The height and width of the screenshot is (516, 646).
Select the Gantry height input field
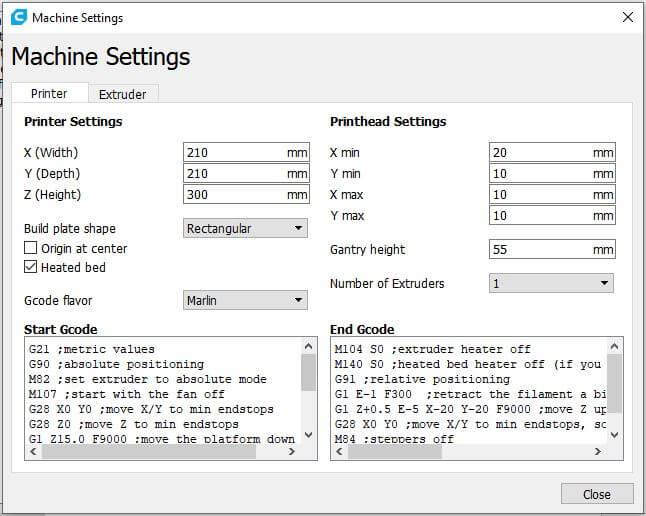pyautogui.click(x=540, y=250)
